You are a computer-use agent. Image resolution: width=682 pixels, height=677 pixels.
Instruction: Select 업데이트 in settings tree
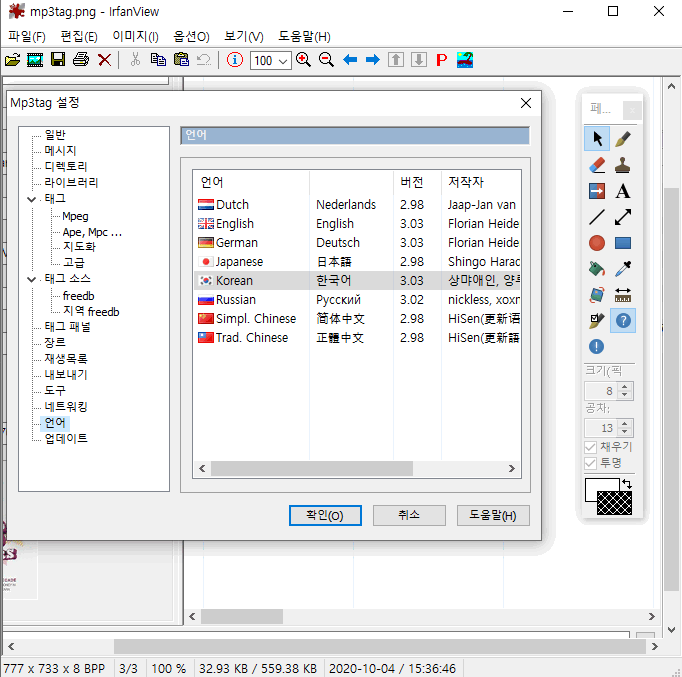coord(66,438)
